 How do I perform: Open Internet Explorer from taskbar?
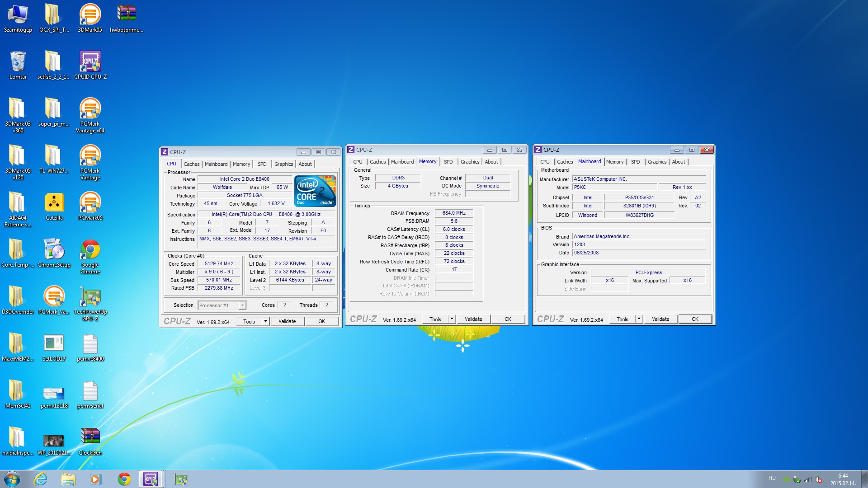(41, 479)
